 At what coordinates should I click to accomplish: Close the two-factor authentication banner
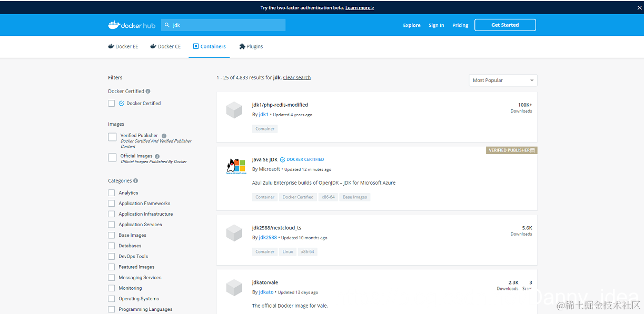click(639, 7)
